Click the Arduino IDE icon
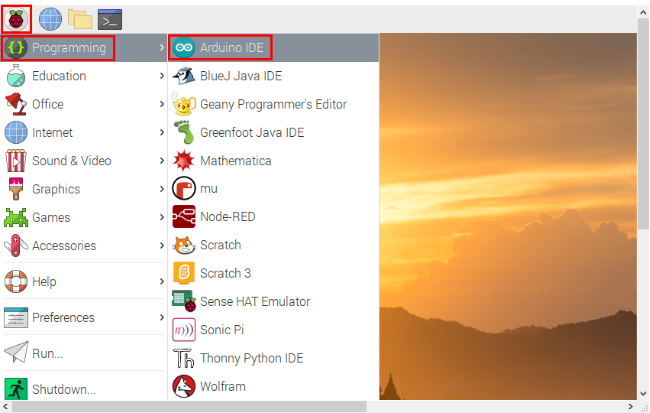This screenshot has width=650, height=413. [x=183, y=47]
